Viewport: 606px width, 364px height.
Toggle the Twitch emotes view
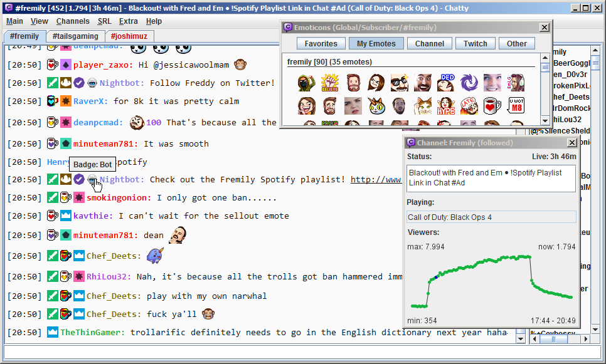click(475, 43)
